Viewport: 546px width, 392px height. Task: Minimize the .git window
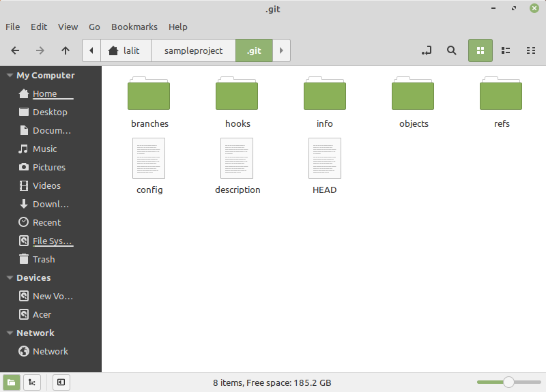493,8
